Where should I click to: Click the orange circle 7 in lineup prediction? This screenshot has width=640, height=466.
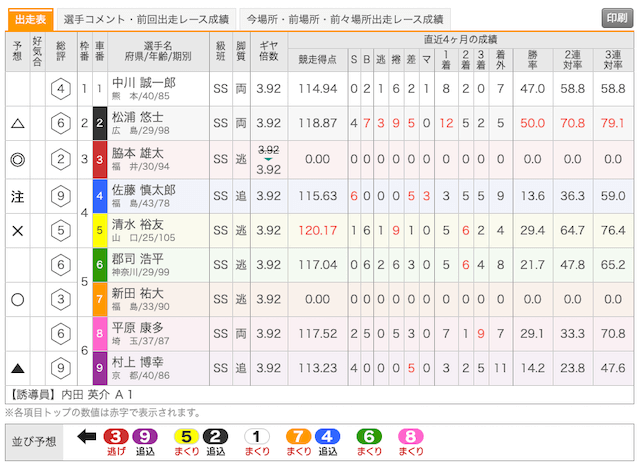[298, 436]
